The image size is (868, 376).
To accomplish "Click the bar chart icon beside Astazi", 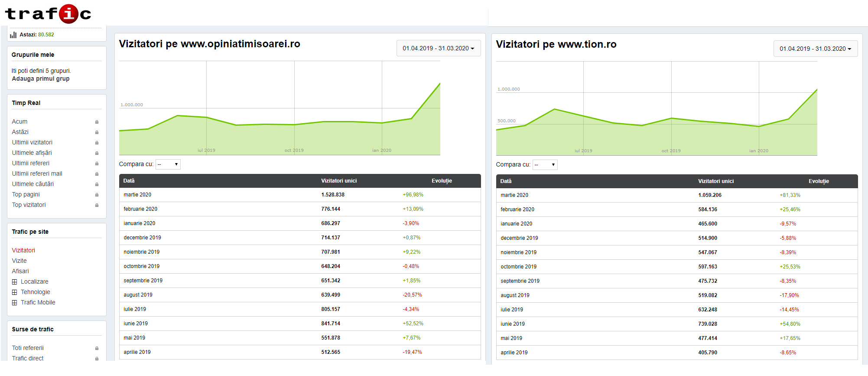I will (x=13, y=35).
